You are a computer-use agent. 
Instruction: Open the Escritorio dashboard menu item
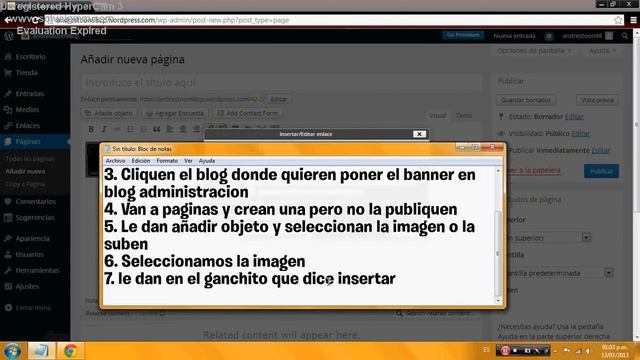coord(31,57)
